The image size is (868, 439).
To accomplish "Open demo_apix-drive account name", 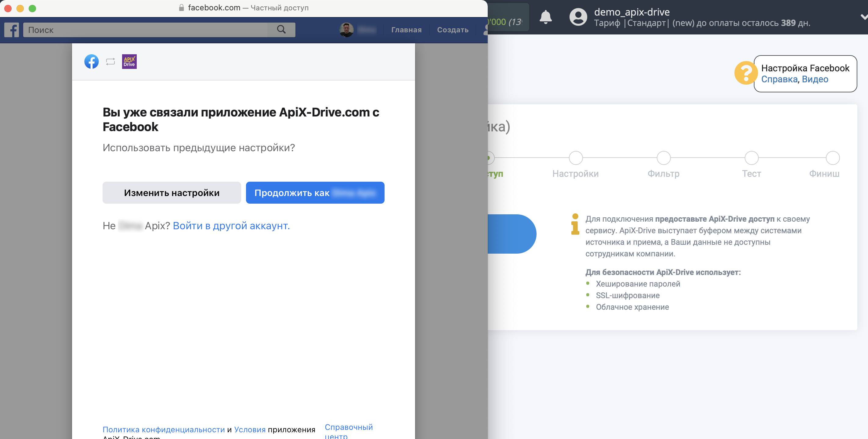I will [x=632, y=12].
